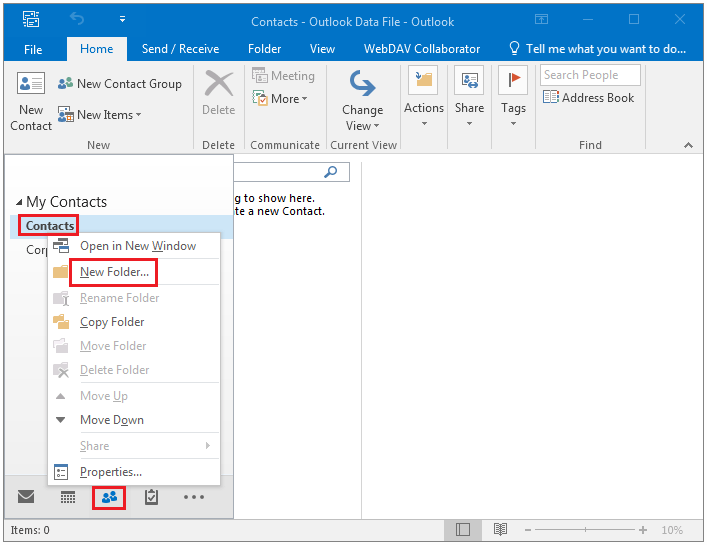Click the Meeting button in Communicate
Viewport: 707px width, 545px height.
pos(283,76)
